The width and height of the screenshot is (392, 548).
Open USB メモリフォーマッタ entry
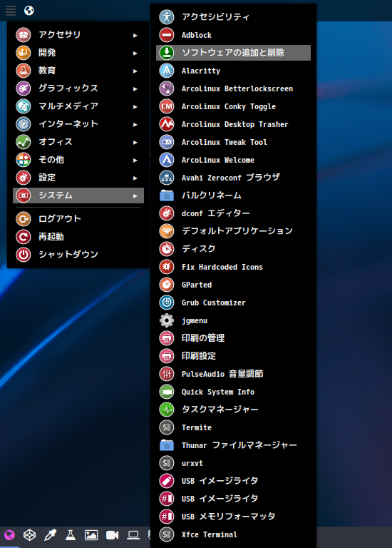coord(233,516)
